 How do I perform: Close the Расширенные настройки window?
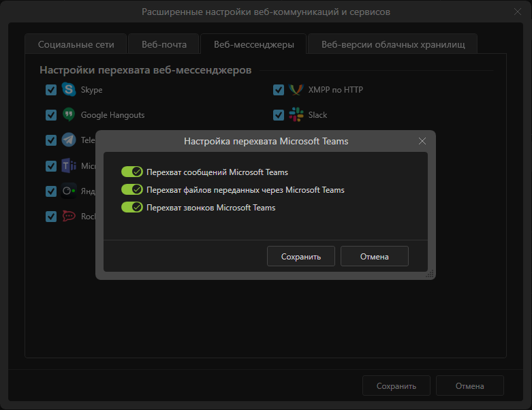click(518, 12)
